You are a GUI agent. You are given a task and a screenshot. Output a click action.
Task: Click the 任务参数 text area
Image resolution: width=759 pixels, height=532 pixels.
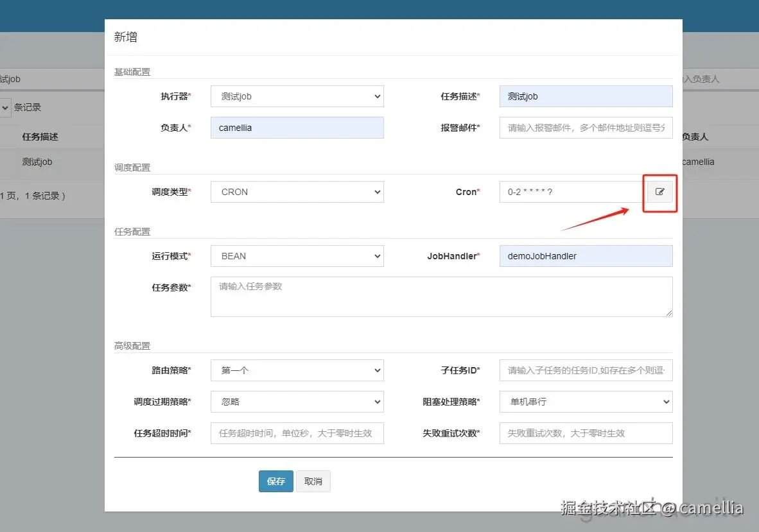[441, 297]
